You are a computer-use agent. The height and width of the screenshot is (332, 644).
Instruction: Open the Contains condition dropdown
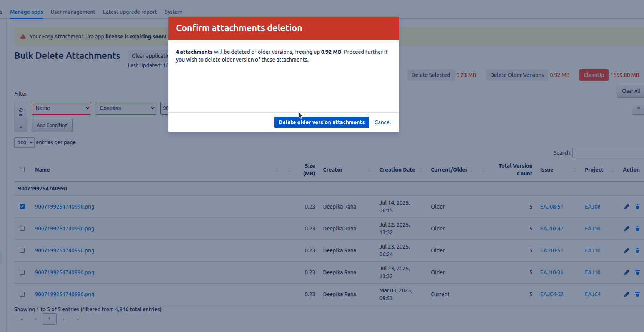[x=126, y=108]
